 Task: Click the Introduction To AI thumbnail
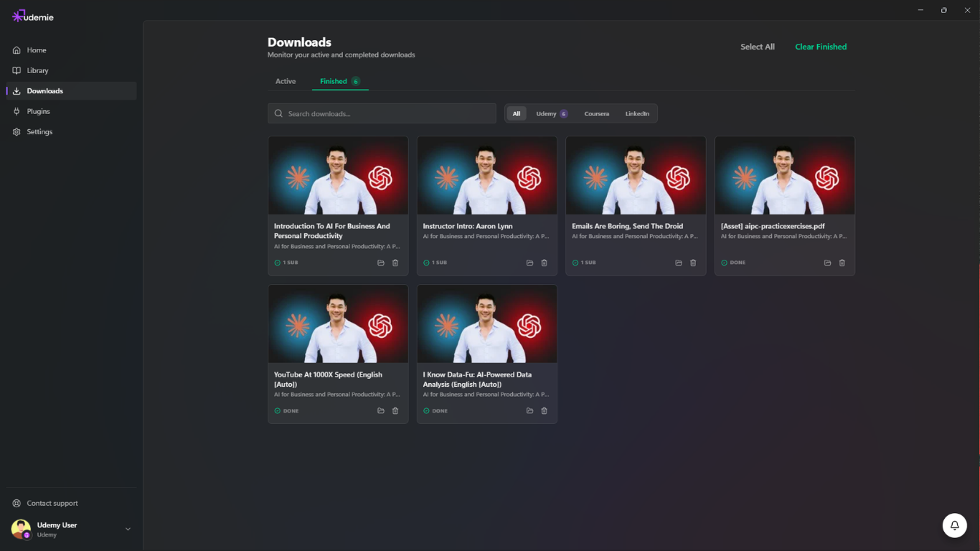point(338,176)
